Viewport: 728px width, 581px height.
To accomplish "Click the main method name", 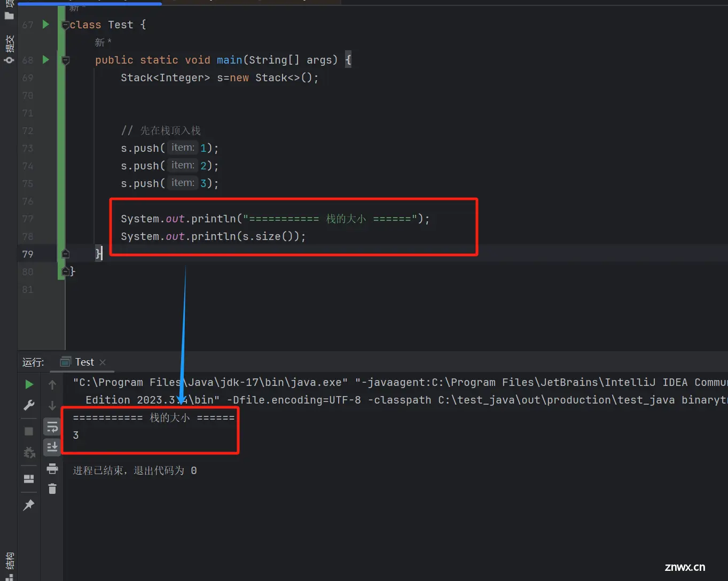I will coord(229,60).
